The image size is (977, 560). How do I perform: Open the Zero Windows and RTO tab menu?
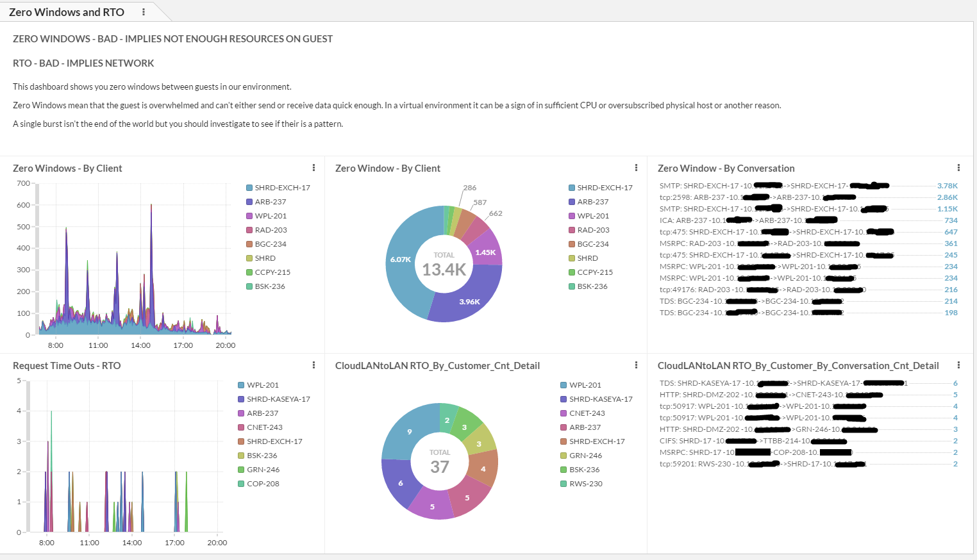(x=144, y=12)
